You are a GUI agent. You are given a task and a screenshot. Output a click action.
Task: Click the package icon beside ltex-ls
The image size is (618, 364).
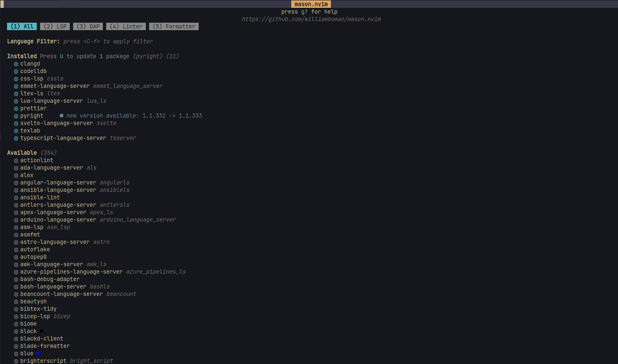(x=16, y=94)
